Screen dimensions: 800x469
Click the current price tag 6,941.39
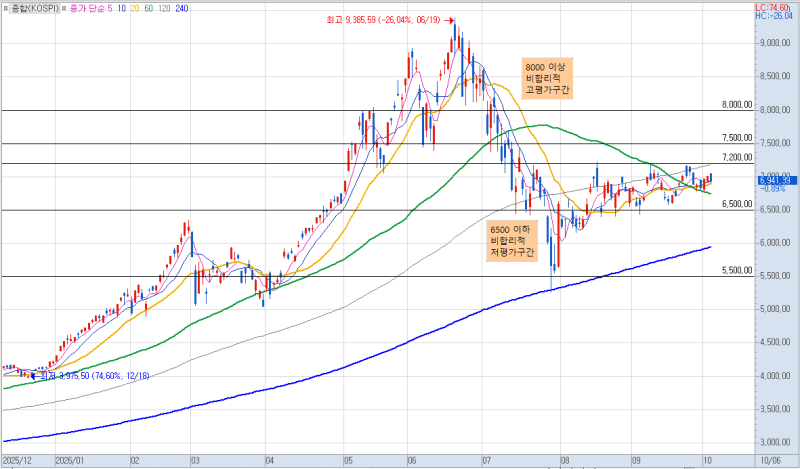776,180
